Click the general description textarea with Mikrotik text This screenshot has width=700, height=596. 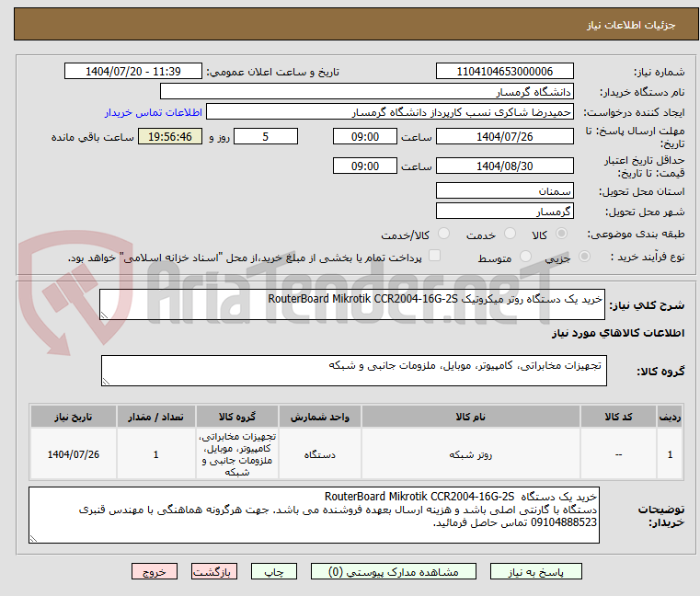point(352,304)
